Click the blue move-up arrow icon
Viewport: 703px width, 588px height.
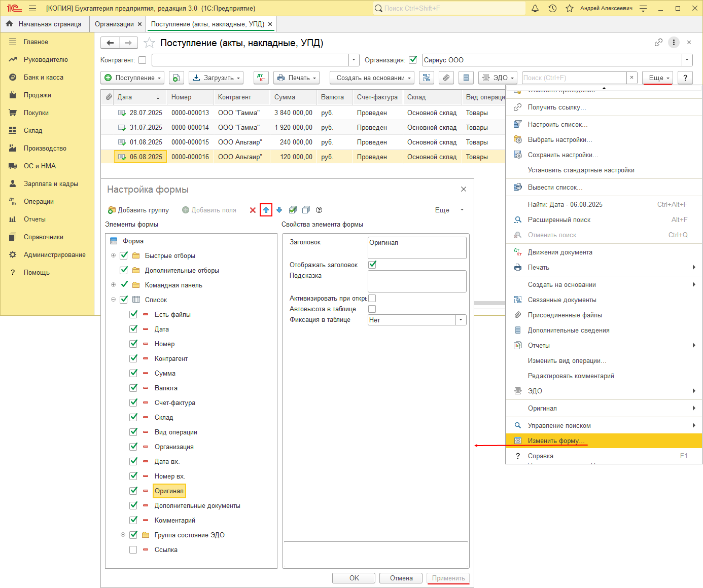pos(266,210)
